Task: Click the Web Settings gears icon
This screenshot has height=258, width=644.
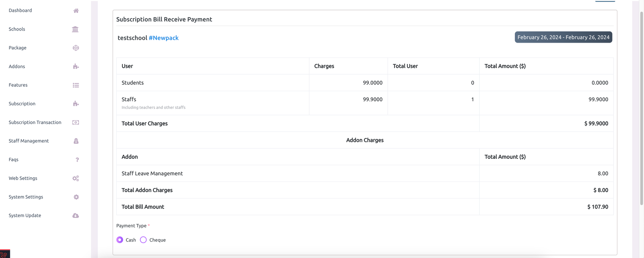Action: point(76,178)
